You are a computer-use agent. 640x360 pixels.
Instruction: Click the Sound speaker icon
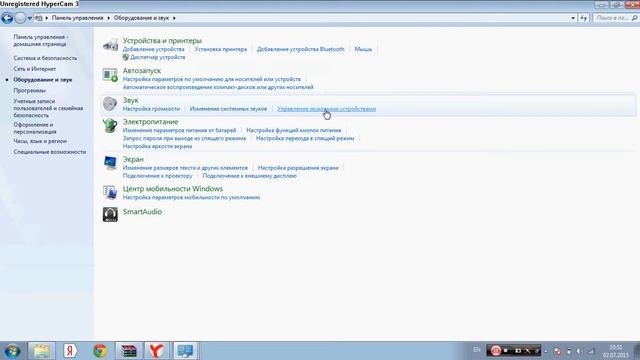click(110, 104)
